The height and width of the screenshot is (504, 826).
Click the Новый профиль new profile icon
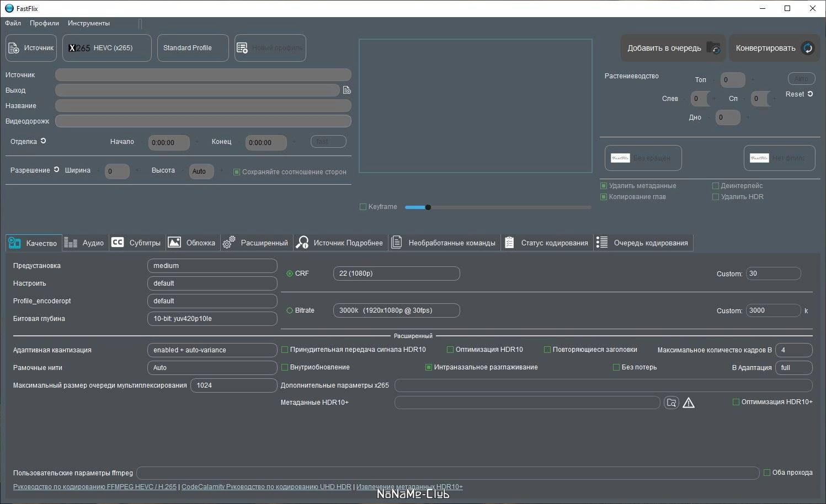270,48
